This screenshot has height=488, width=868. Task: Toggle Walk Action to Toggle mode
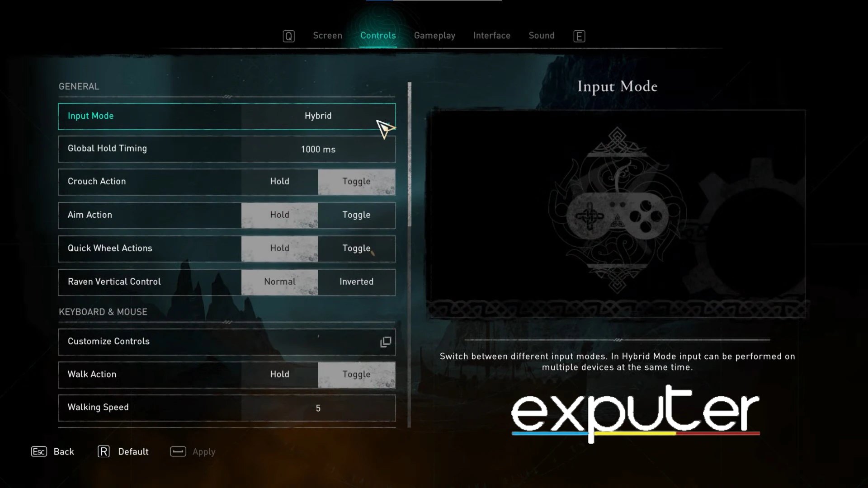click(x=357, y=374)
